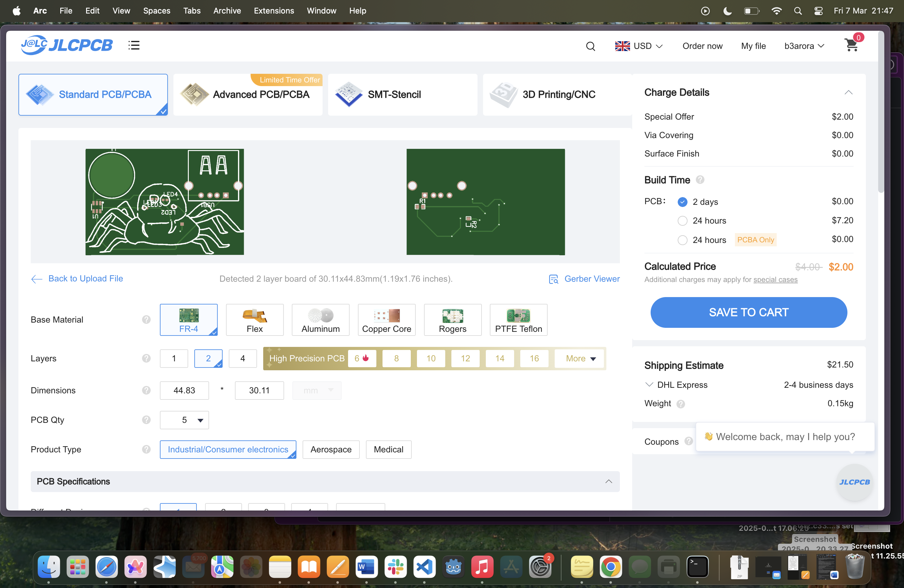This screenshot has width=904, height=588.
Task: Open Visual Studio Code from the dock
Action: coord(424,567)
